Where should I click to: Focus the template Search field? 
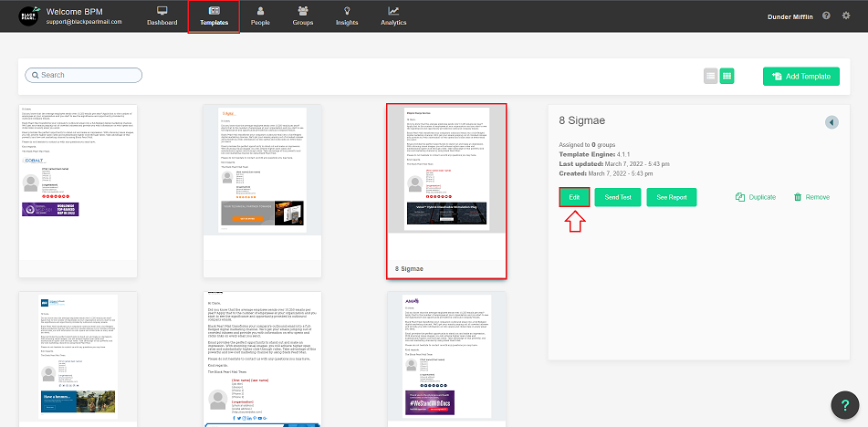(84, 75)
